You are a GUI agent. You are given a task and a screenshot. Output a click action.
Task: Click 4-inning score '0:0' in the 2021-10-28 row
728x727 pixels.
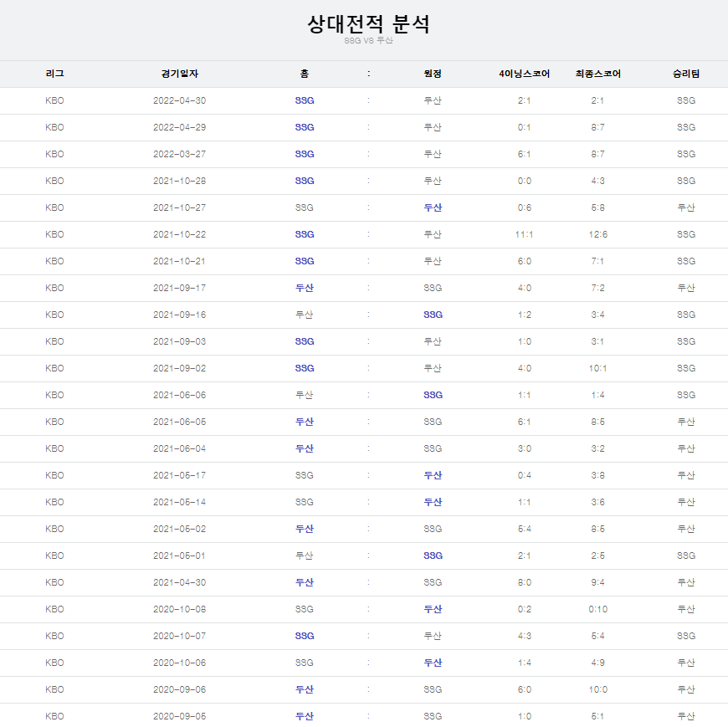click(524, 181)
